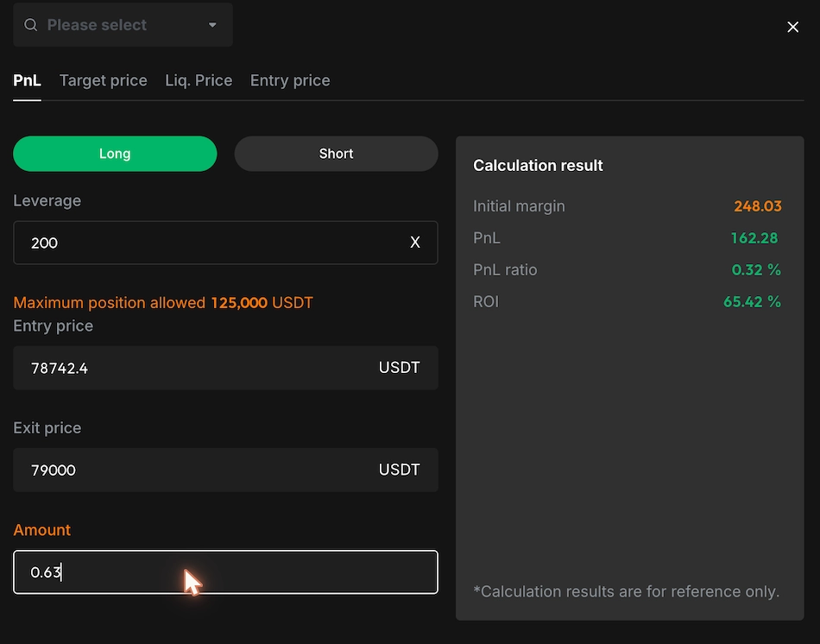Click the Initial margin label
This screenshot has height=644, width=820.
pos(519,206)
